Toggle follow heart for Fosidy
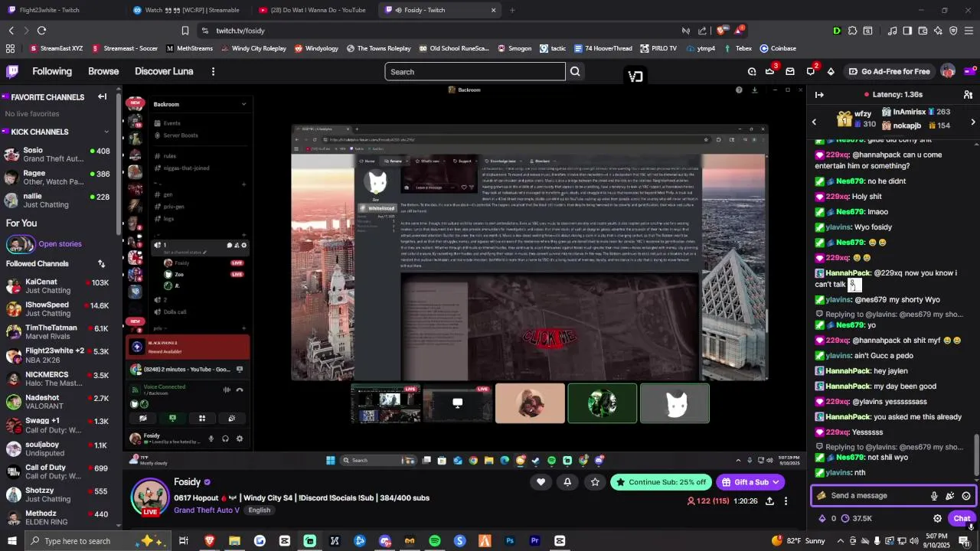This screenshot has height=551, width=980. point(541,482)
